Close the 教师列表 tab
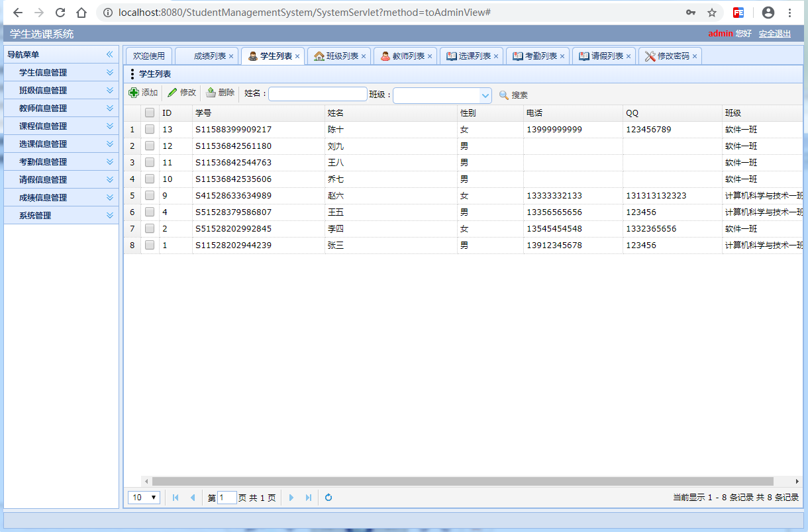 (x=430, y=57)
